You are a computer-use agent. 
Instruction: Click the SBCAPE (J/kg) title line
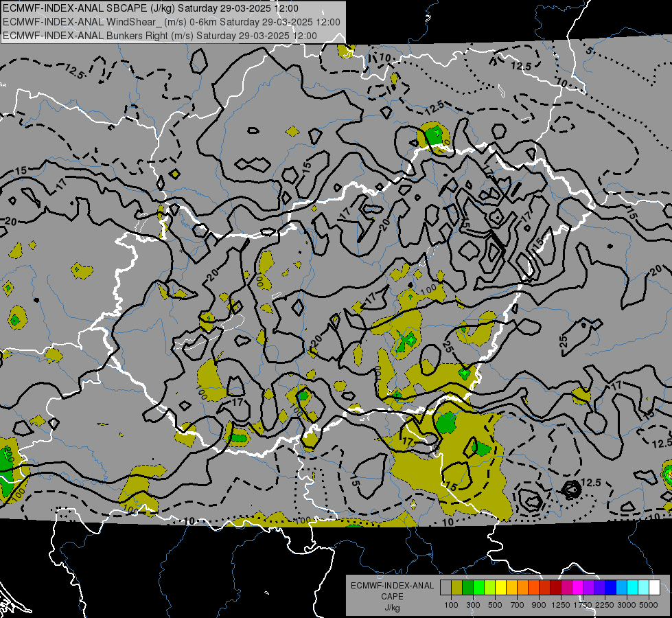click(x=150, y=8)
